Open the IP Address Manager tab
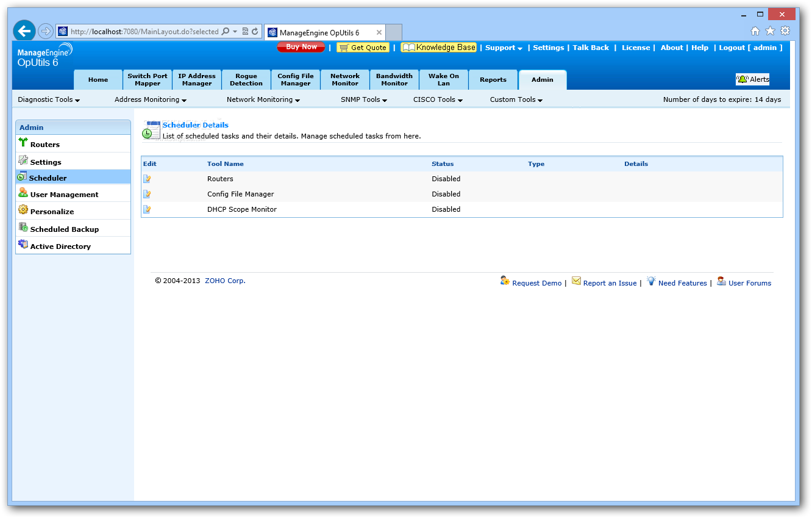 [x=197, y=80]
